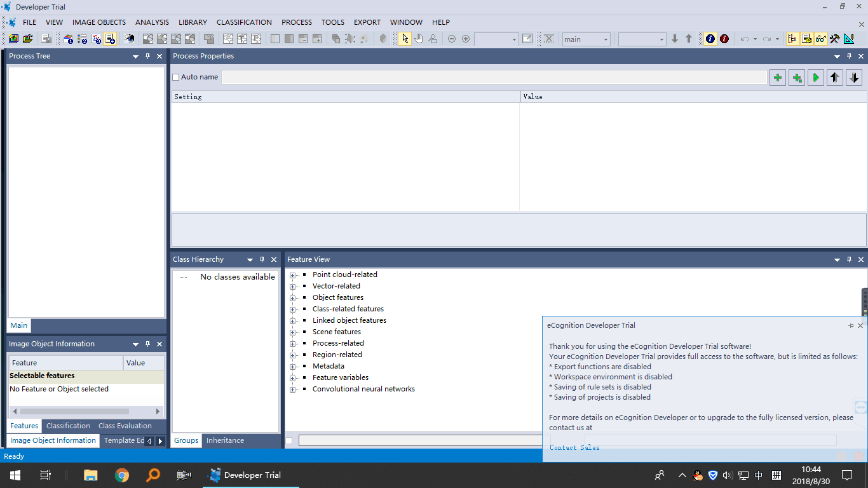Switch to the Class Evaluation tab
The height and width of the screenshot is (488, 868).
(125, 426)
